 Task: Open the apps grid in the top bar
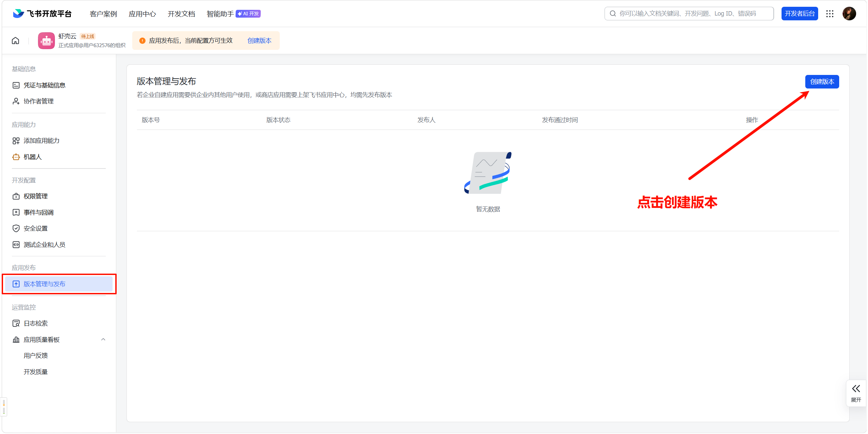click(x=830, y=14)
